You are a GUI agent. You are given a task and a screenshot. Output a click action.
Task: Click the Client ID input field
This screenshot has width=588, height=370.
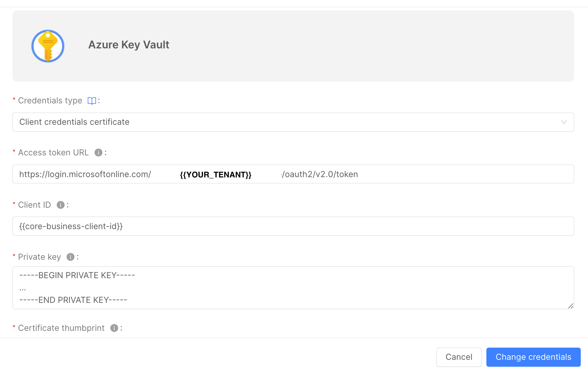293,226
